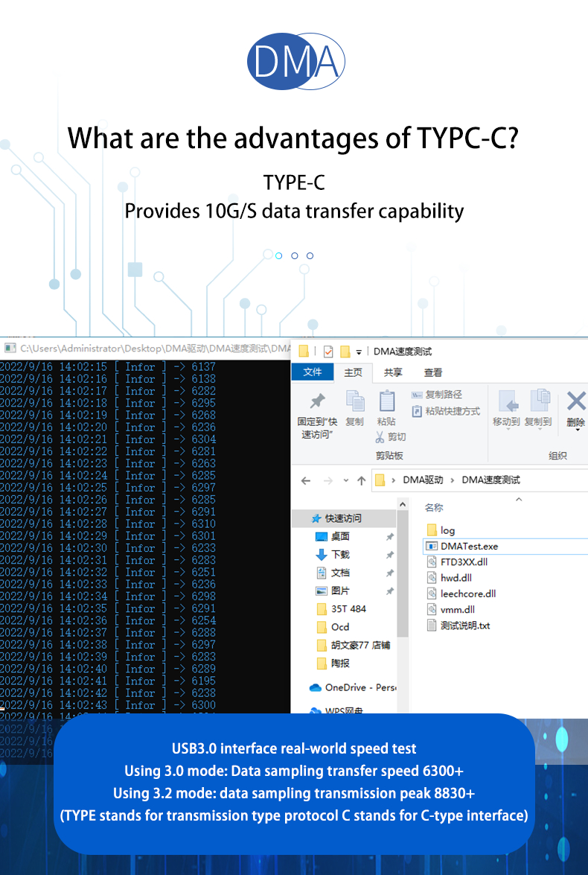Click the Delete (删除) X icon
The width and height of the screenshot is (588, 875).
point(576,401)
